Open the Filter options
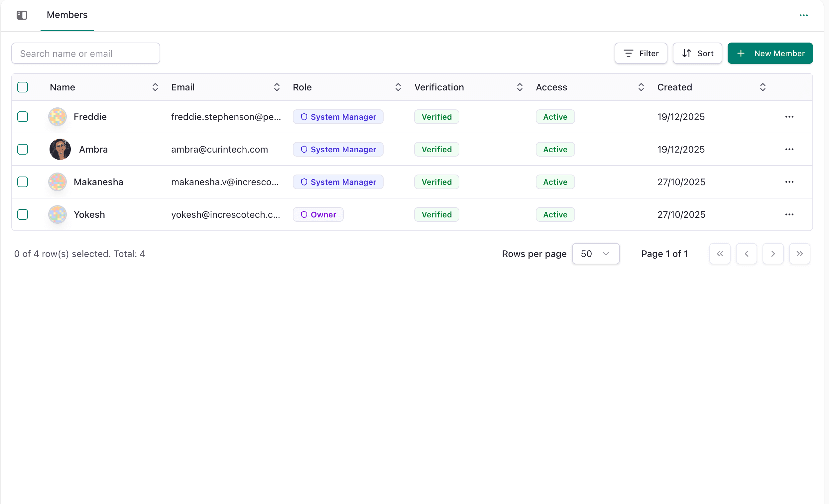The width and height of the screenshot is (829, 504). coord(641,53)
